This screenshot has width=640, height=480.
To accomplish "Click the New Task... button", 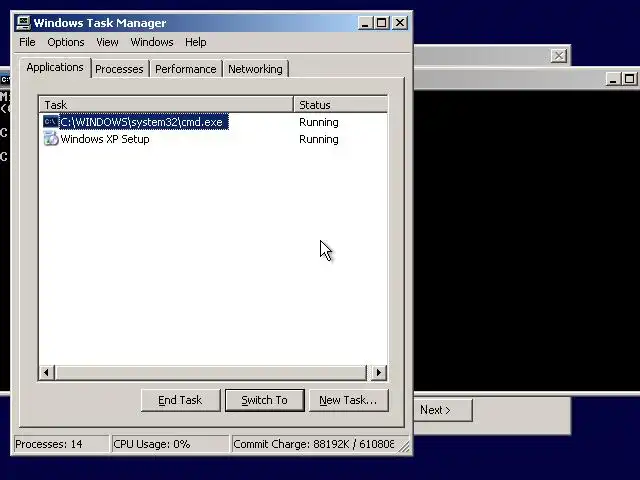I will pyautogui.click(x=348, y=400).
